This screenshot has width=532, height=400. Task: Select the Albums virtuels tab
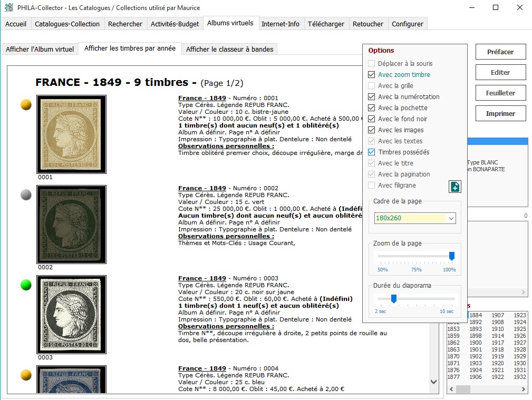(230, 23)
